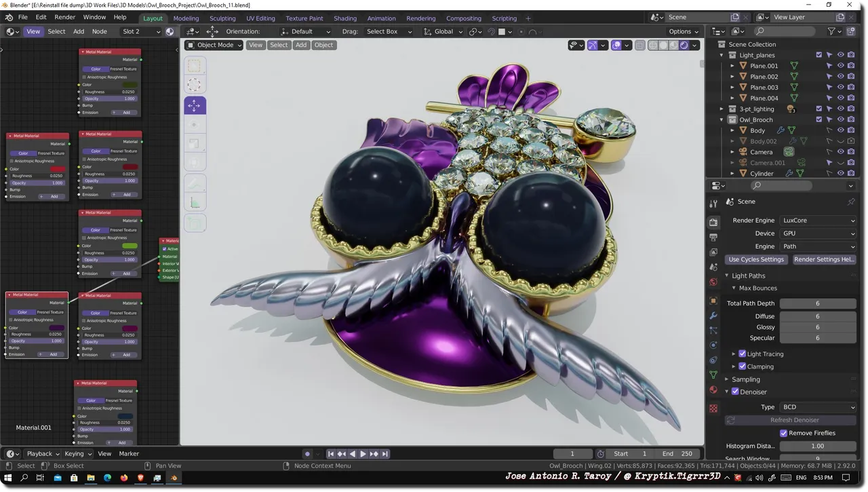This screenshot has width=868, height=492.
Task: Click the move transform icon in header
Action: [x=212, y=31]
